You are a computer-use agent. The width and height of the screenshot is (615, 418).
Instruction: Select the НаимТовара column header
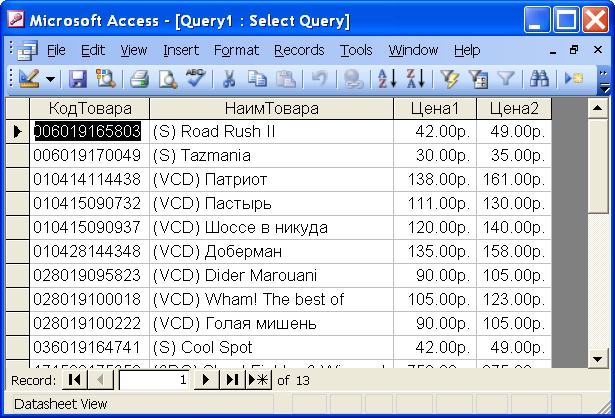(271, 109)
